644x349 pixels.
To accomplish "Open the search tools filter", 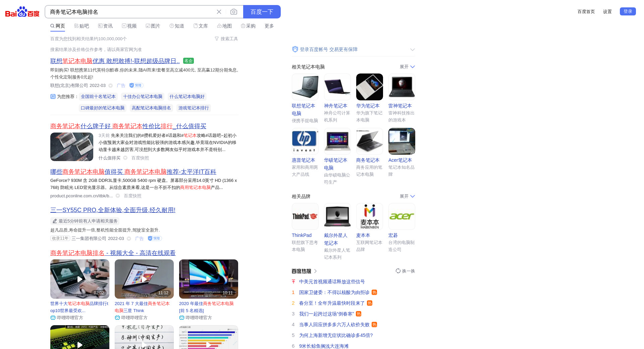I will [x=226, y=39].
